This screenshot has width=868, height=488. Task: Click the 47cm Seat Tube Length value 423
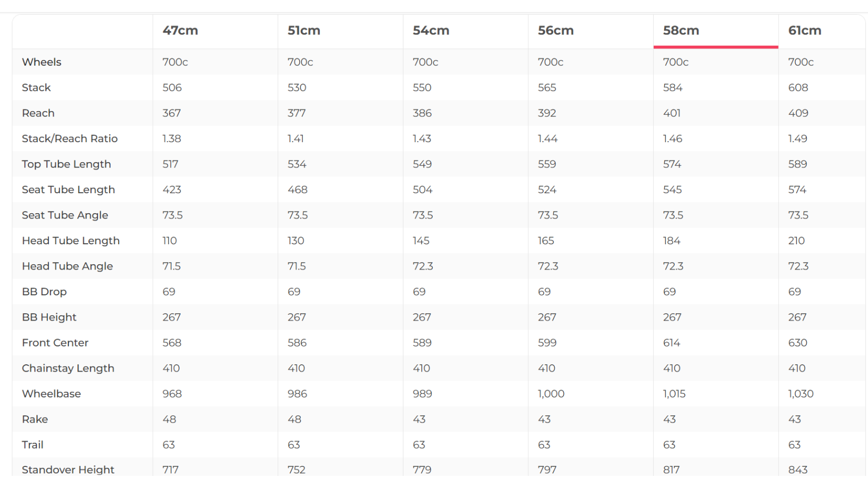click(x=172, y=190)
